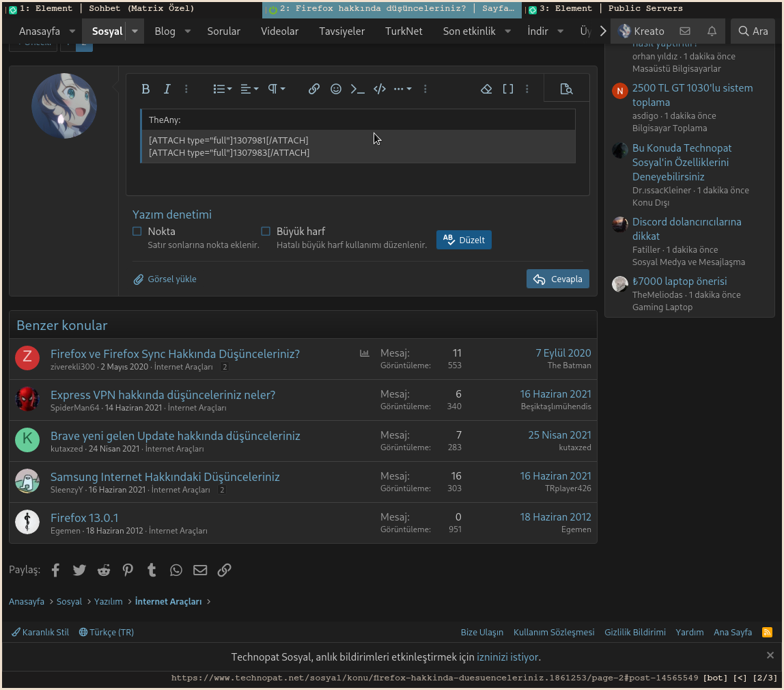
Task: Open the Firefox 13.0.1 thread
Action: coord(84,518)
